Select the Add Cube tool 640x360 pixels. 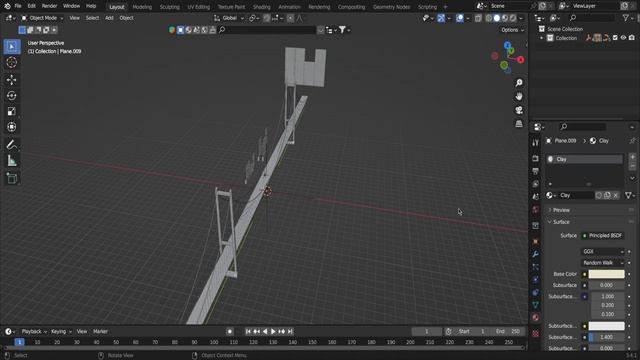click(11, 178)
